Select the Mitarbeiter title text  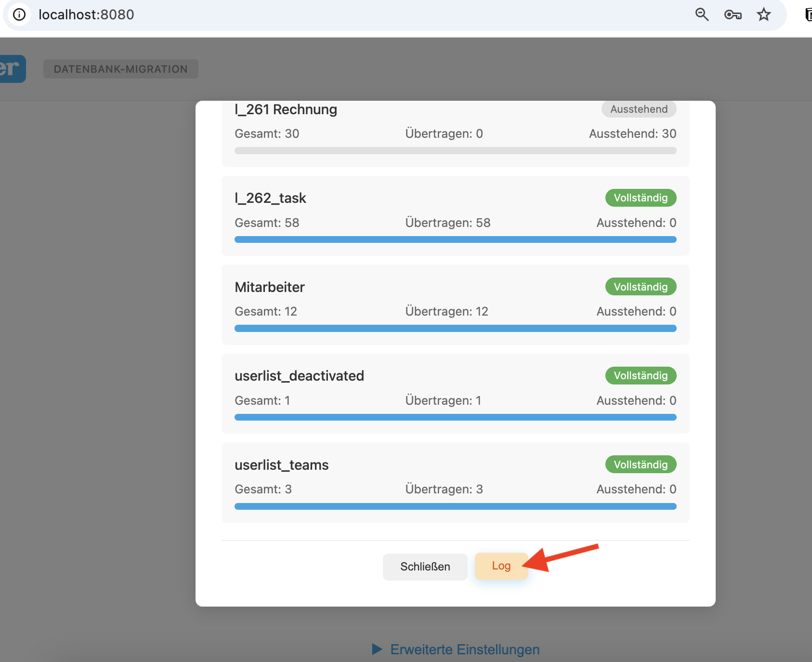click(x=270, y=287)
